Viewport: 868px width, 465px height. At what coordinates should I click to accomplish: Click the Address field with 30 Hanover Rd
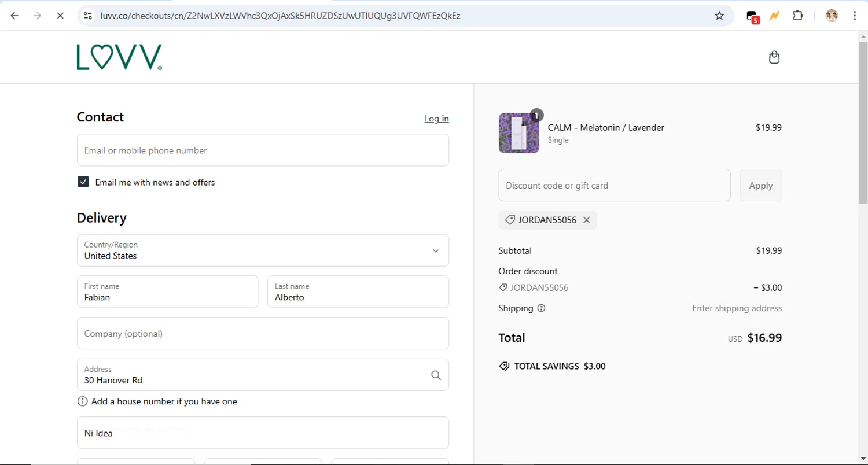pos(263,375)
